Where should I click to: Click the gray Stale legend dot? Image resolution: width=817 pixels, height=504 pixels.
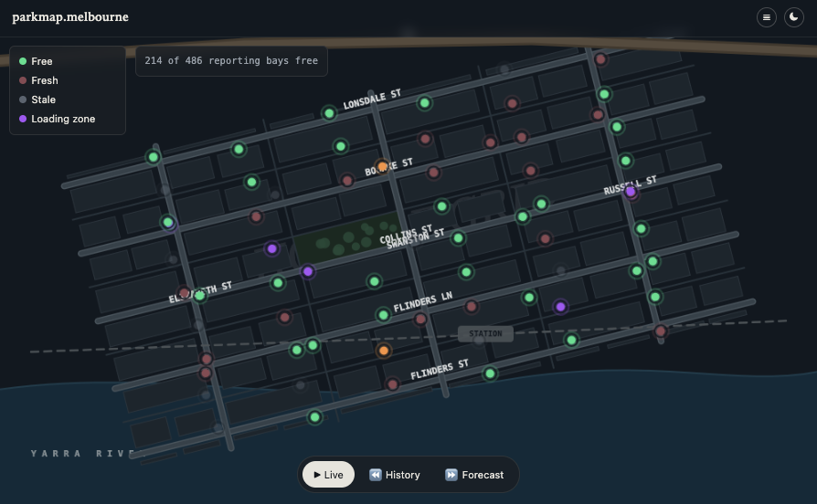tap(23, 100)
